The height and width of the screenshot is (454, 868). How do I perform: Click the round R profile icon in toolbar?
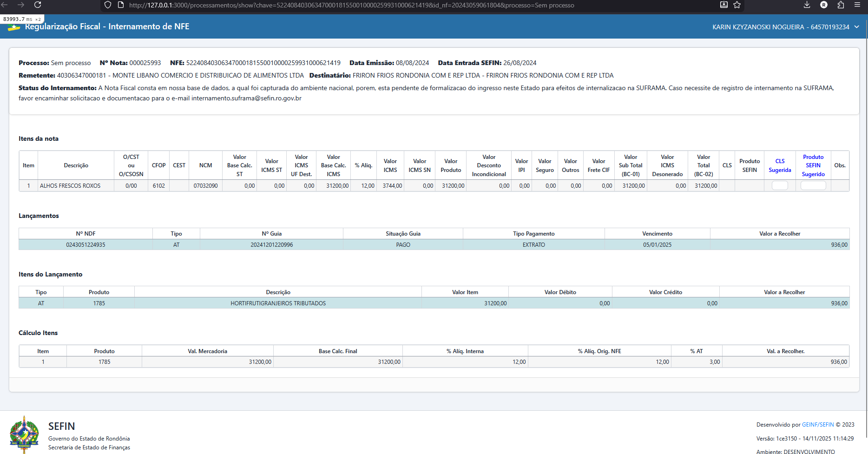click(x=824, y=5)
